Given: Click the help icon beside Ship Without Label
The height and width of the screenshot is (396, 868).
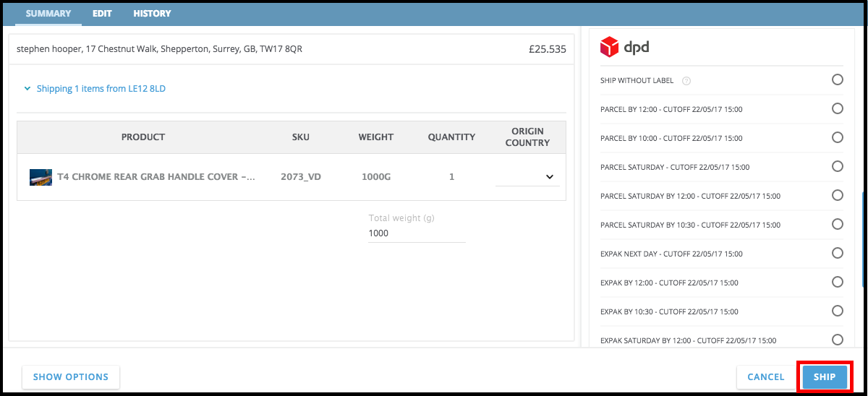Looking at the screenshot, I should pos(686,81).
